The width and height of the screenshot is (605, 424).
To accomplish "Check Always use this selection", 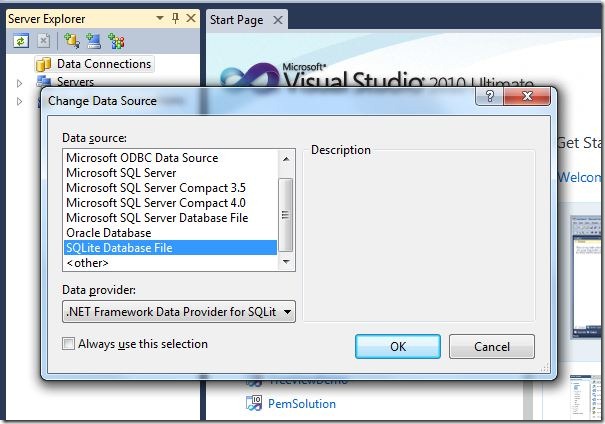I will point(69,343).
